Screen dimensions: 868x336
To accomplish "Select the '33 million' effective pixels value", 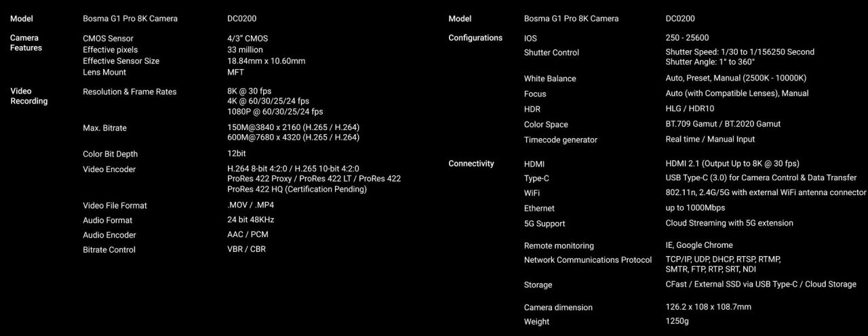I will point(245,49).
